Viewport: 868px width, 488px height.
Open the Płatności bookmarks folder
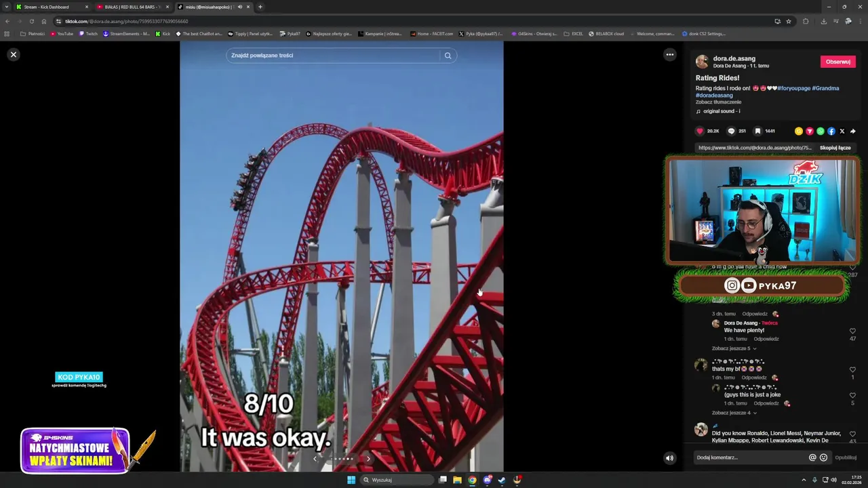pos(33,33)
